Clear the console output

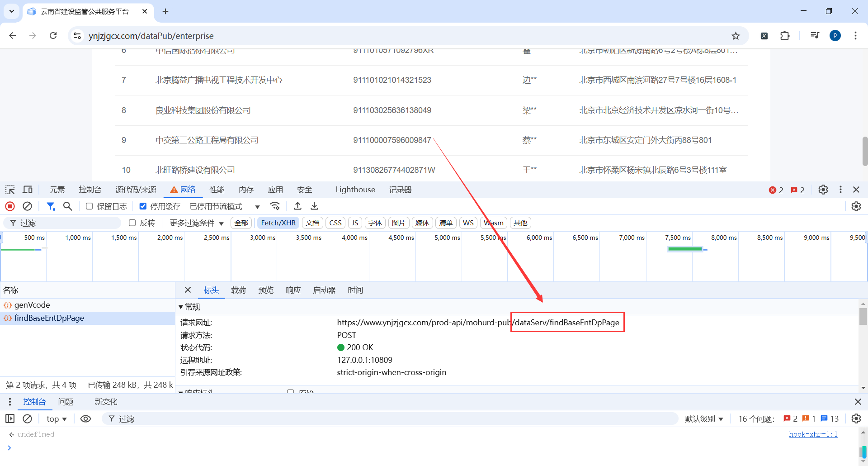tap(28, 419)
